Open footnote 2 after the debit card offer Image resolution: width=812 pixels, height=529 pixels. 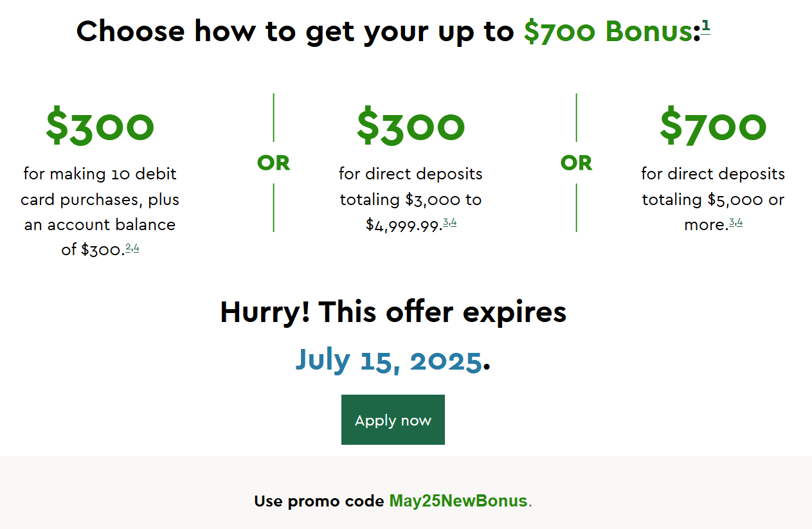coord(128,247)
